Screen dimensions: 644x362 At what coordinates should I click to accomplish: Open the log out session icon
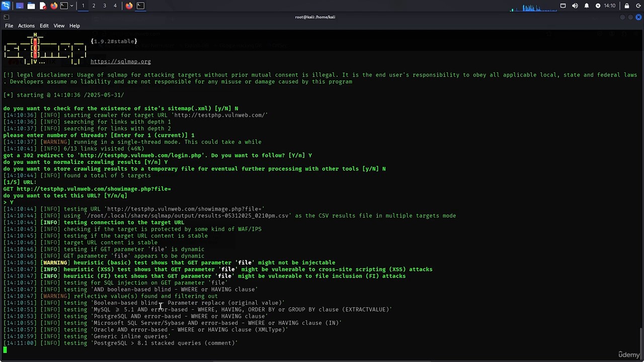638,6
